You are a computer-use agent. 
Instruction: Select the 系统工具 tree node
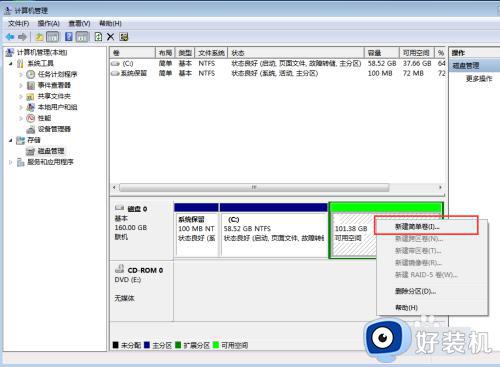point(40,63)
